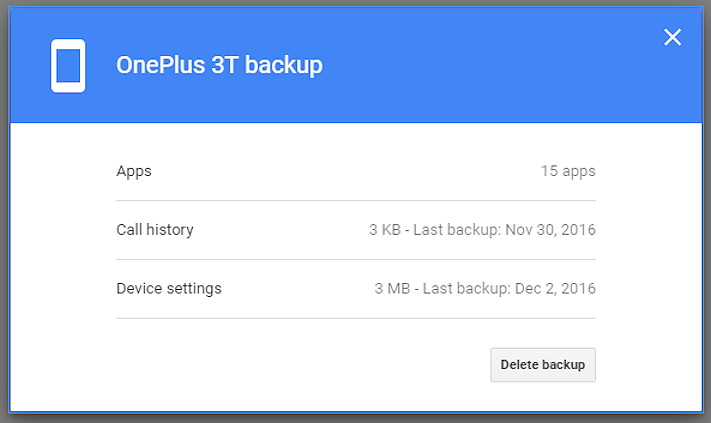Click blank white space left of Delete backup
Viewport: 711px width, 423px height.
pos(300,365)
